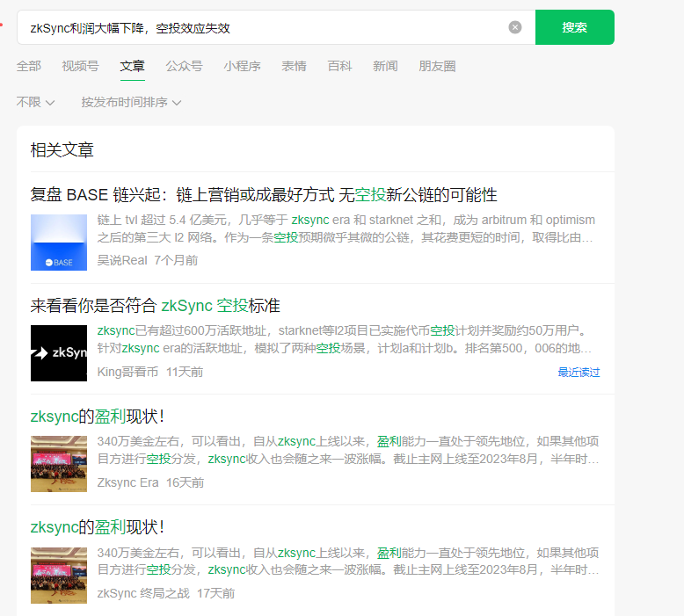Switch to the 表情 tab

click(x=294, y=66)
